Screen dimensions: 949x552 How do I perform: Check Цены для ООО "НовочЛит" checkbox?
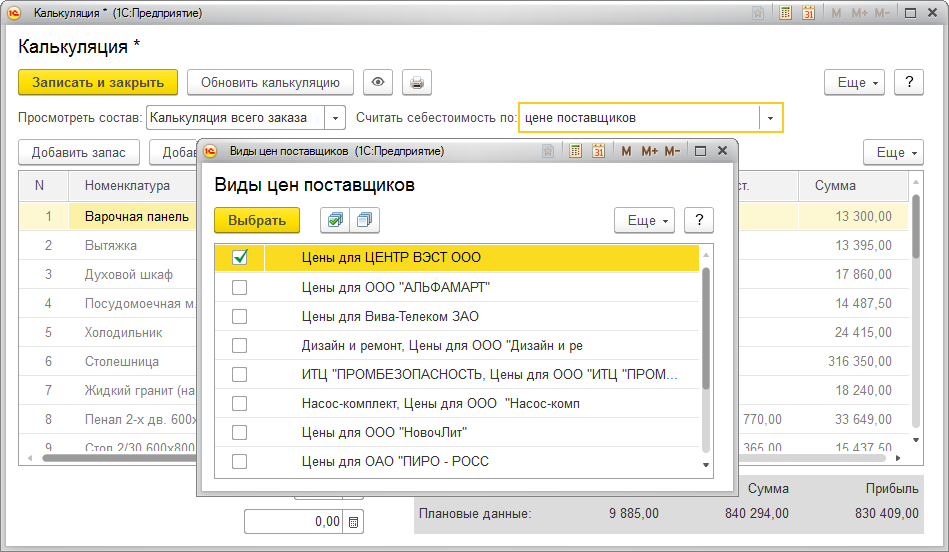tap(240, 432)
